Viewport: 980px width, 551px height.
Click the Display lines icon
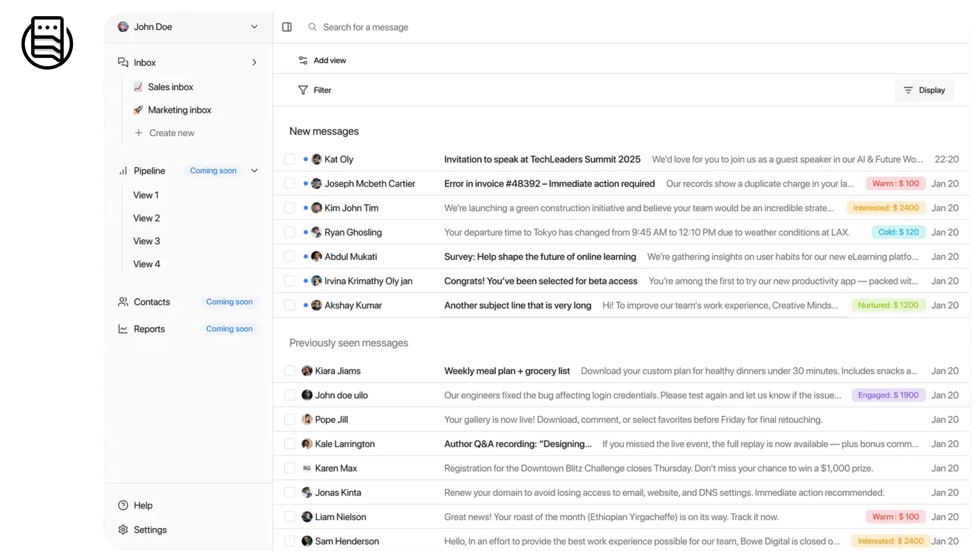[908, 90]
